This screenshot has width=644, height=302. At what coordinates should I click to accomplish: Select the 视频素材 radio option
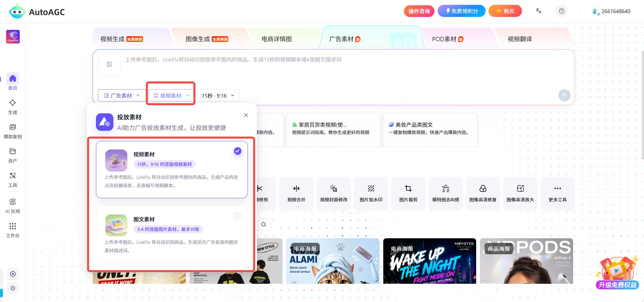point(237,151)
